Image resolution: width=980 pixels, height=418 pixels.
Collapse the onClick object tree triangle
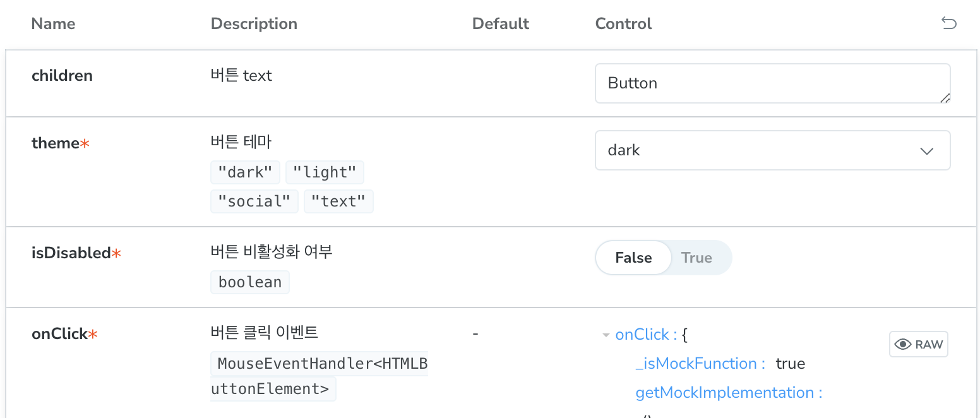[606, 335]
